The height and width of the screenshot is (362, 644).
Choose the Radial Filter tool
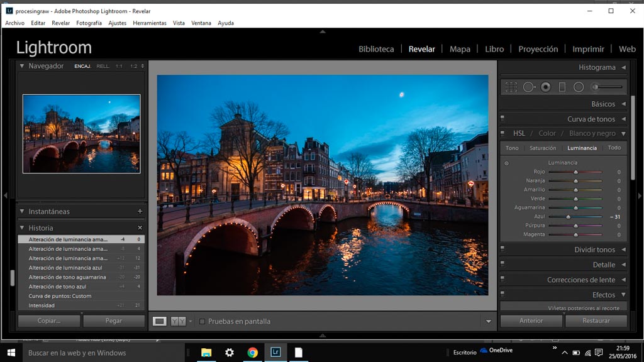tap(579, 87)
